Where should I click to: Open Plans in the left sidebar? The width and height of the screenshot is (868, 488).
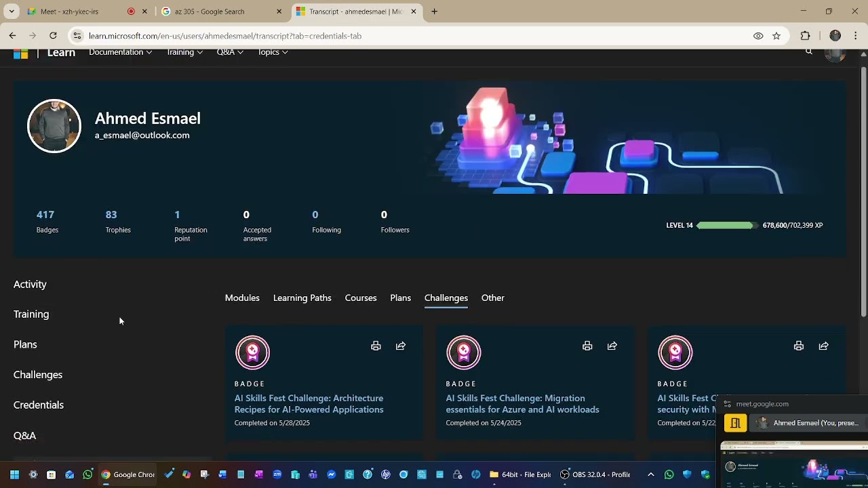click(x=25, y=344)
